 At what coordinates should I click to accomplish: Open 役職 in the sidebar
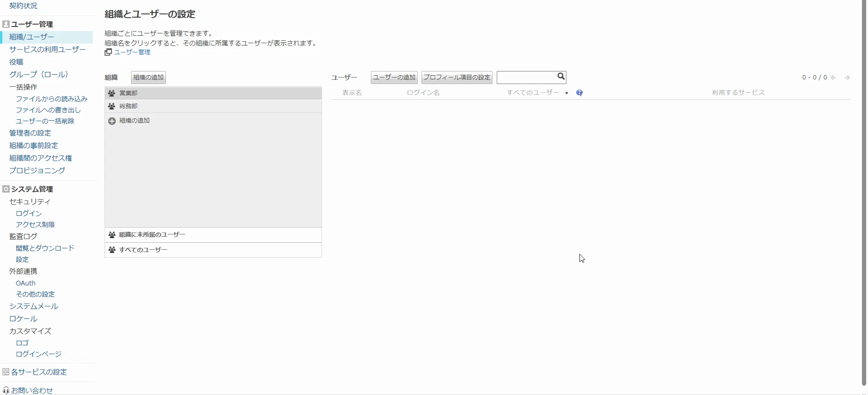click(16, 62)
